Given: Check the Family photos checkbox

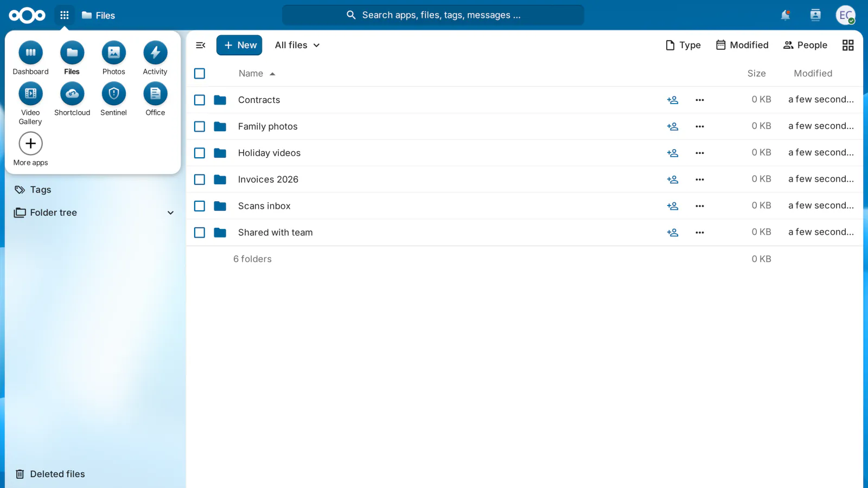Looking at the screenshot, I should coord(200,126).
